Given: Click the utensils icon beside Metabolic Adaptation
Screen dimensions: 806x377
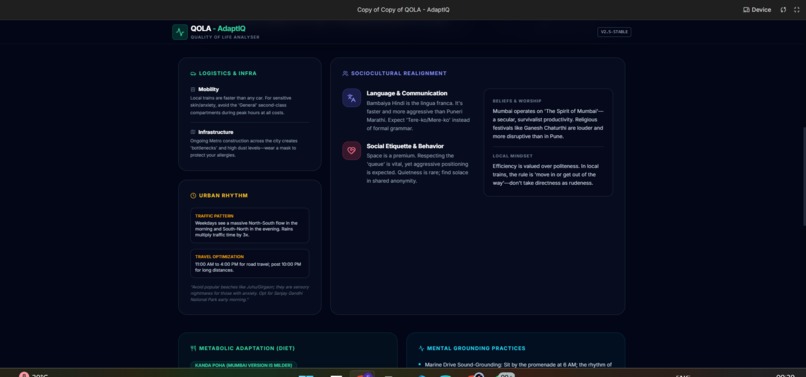Looking at the screenshot, I should tap(193, 348).
